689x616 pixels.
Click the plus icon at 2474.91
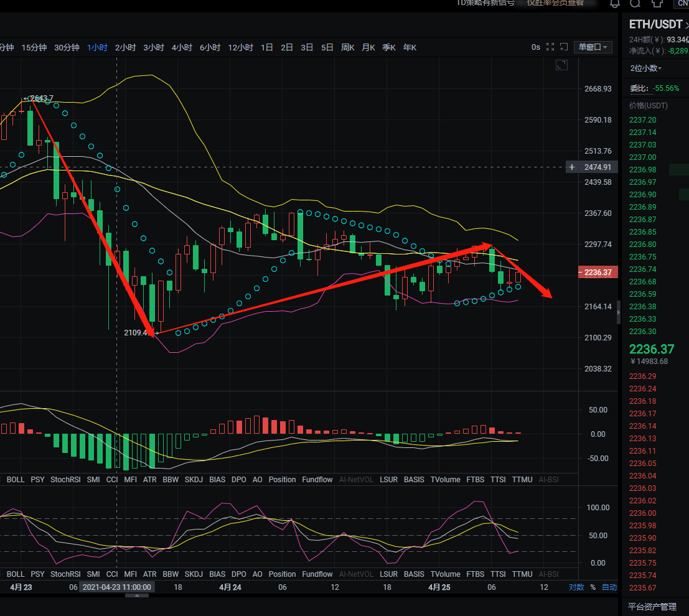[572, 167]
